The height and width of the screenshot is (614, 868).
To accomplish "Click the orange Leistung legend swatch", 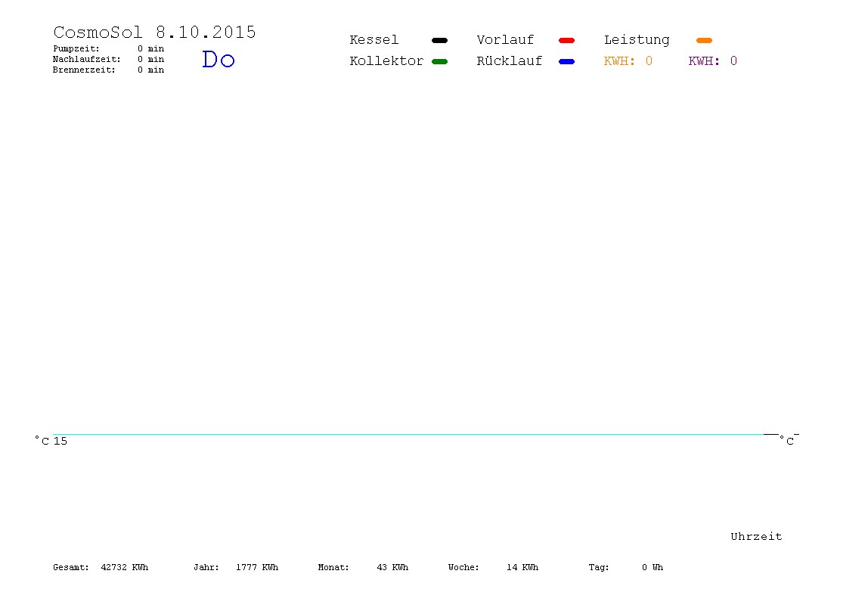I will [x=704, y=40].
